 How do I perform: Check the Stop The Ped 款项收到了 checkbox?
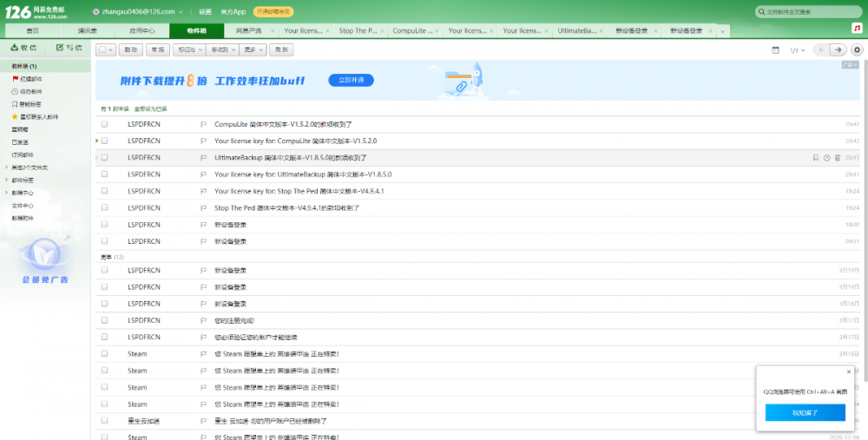coord(104,207)
